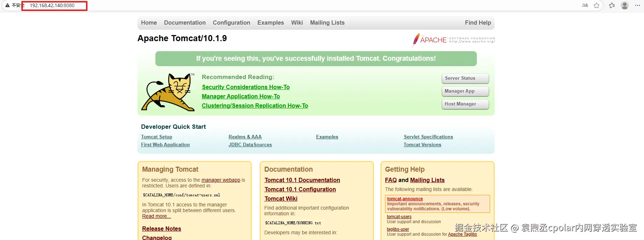Open the Apache Taglibs link
The height and width of the screenshot is (240, 644).
click(x=463, y=234)
